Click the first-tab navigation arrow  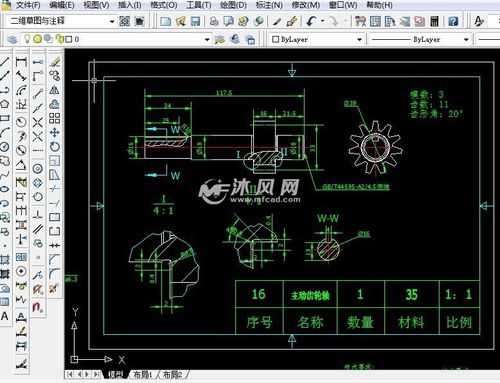click(70, 374)
